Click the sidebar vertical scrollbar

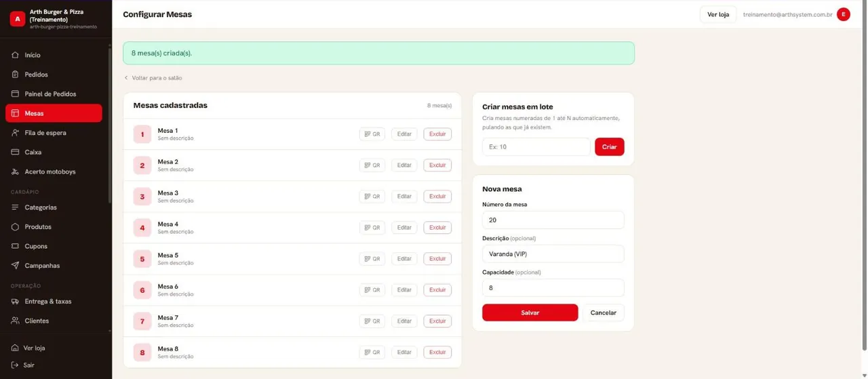[x=109, y=125]
